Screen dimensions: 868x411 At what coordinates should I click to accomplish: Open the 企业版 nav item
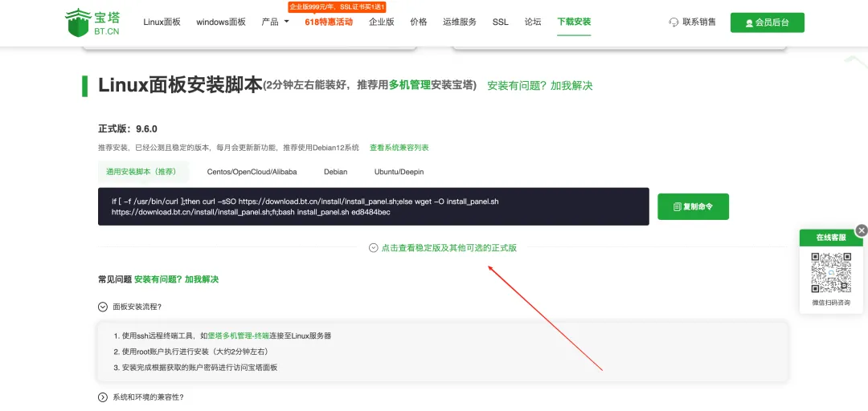point(382,22)
